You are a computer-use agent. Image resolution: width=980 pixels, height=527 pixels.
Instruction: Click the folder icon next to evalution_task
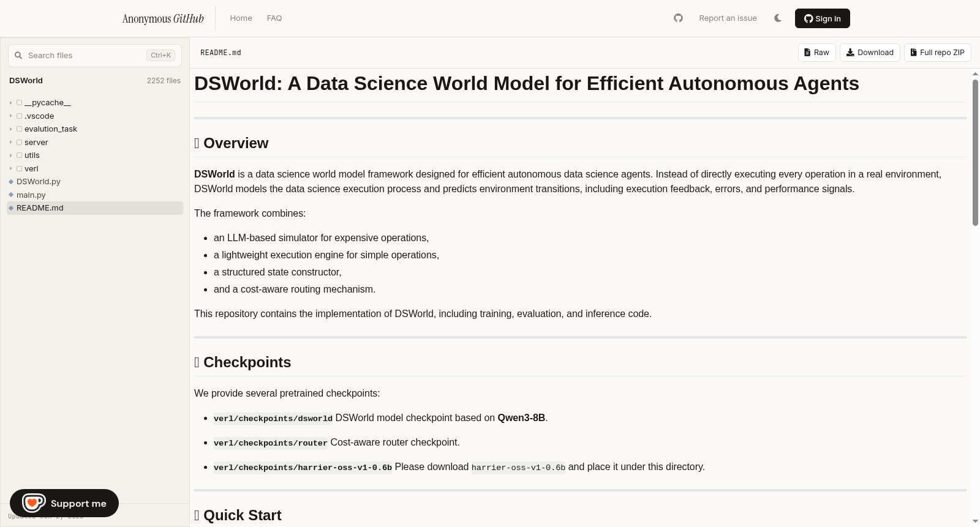[20, 129]
